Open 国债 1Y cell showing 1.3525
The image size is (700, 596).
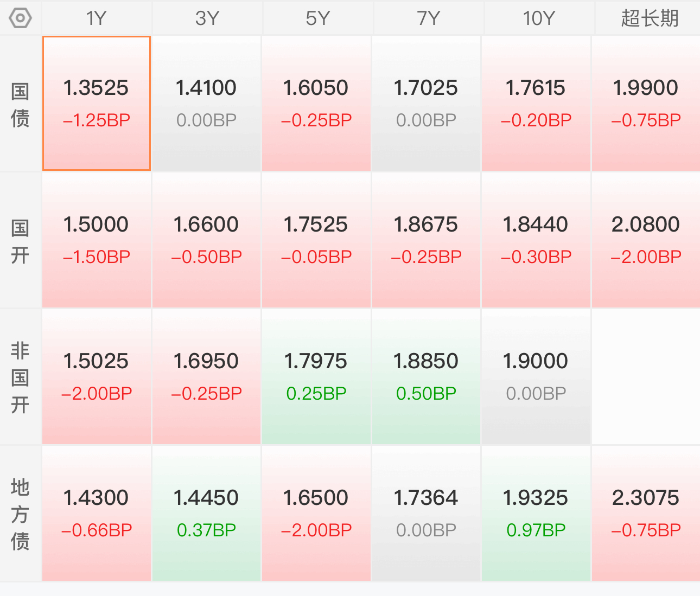click(97, 104)
